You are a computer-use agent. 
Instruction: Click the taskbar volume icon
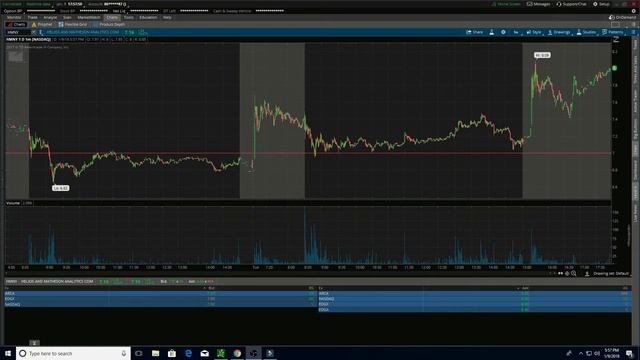[597, 353]
